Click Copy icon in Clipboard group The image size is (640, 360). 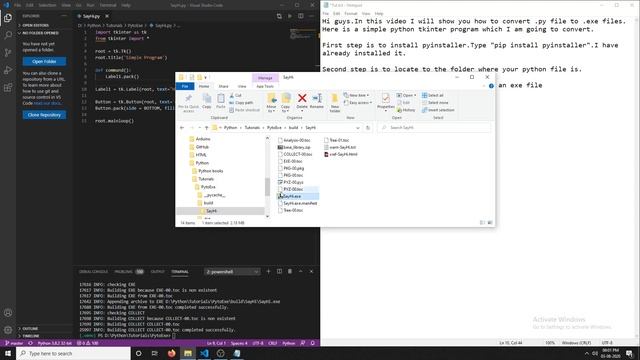pos(207,101)
